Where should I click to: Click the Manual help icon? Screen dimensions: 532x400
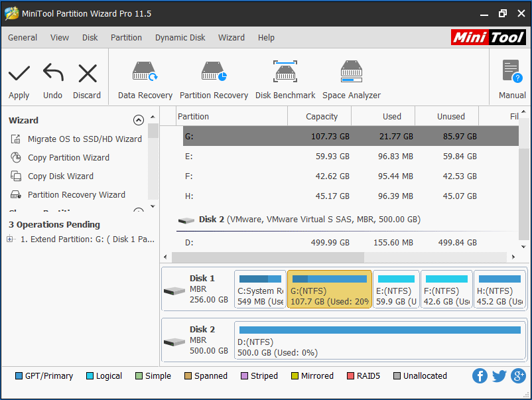(511, 71)
